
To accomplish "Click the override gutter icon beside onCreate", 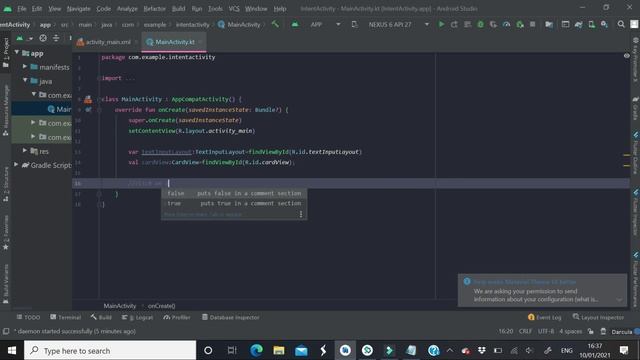I will (88, 110).
